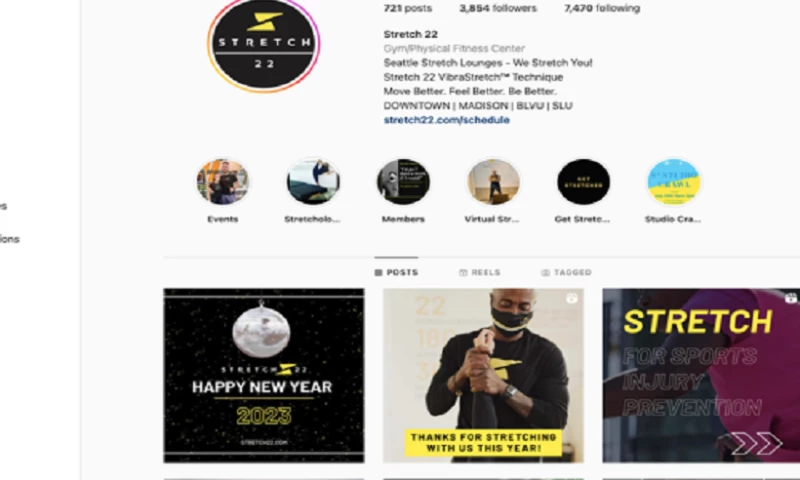800x480 pixels.
Task: Open the Virtual Str... story highlight
Action: click(493, 182)
